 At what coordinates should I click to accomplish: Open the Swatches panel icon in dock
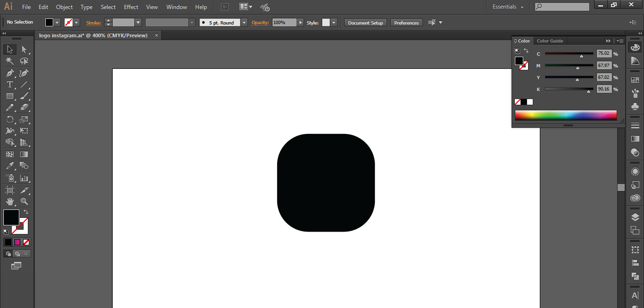pos(635,81)
